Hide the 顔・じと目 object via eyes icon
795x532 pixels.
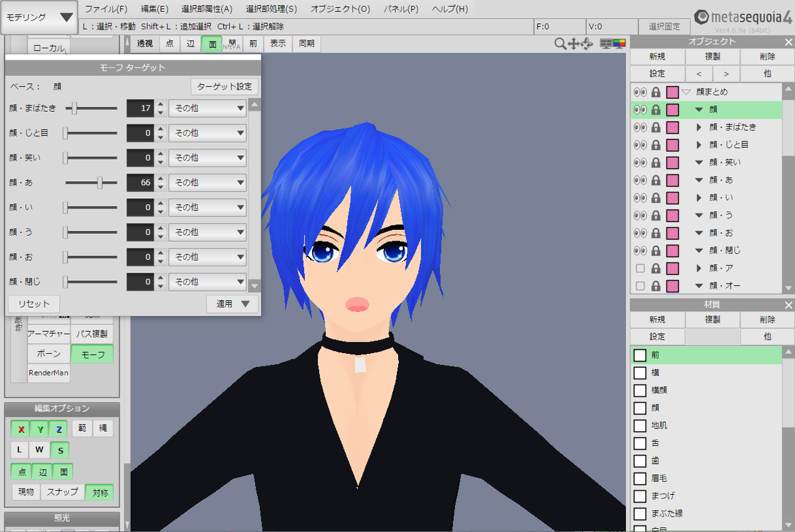point(640,144)
